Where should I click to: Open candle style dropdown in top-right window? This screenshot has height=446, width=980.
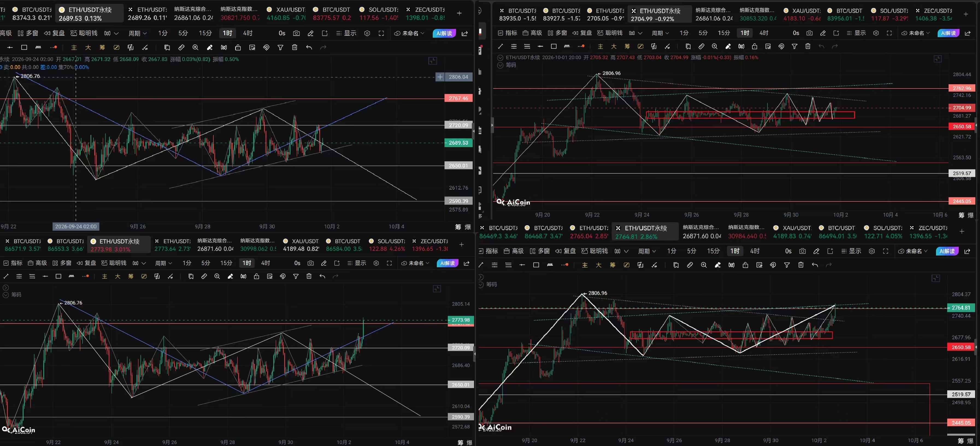(x=635, y=33)
